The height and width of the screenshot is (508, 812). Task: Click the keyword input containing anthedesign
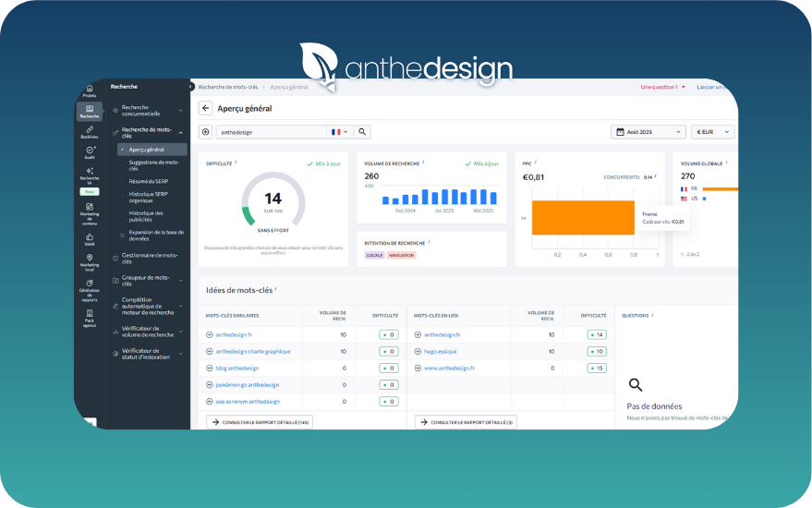pos(272,132)
